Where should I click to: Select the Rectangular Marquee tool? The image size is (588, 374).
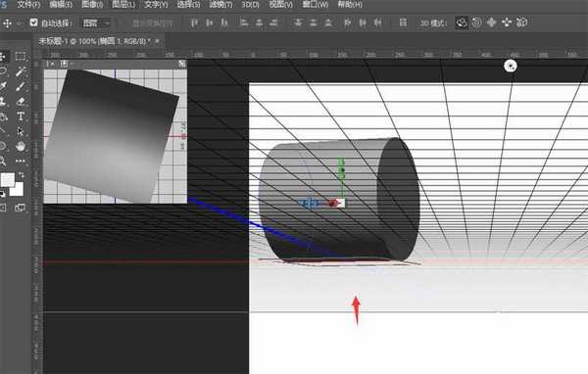[x=21, y=57]
